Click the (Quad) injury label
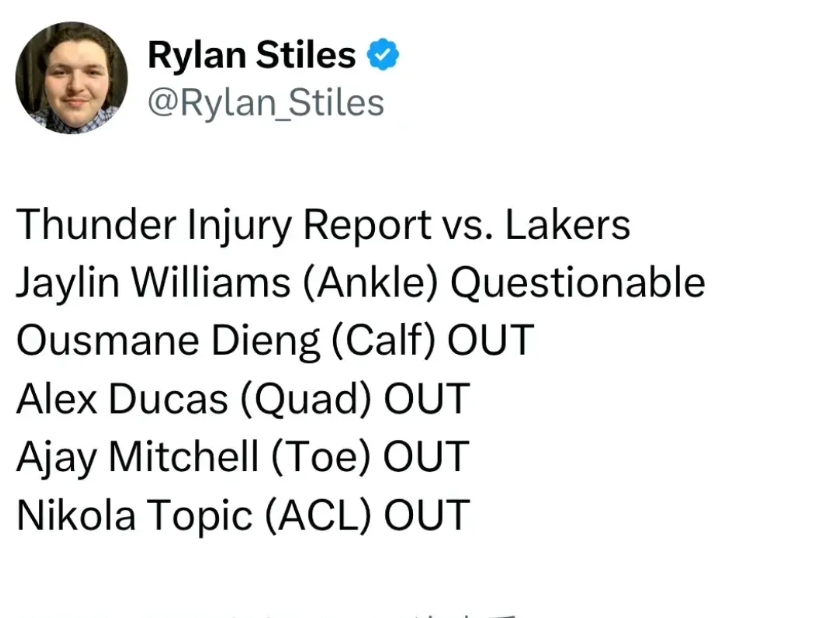The image size is (819, 618). pos(306,399)
